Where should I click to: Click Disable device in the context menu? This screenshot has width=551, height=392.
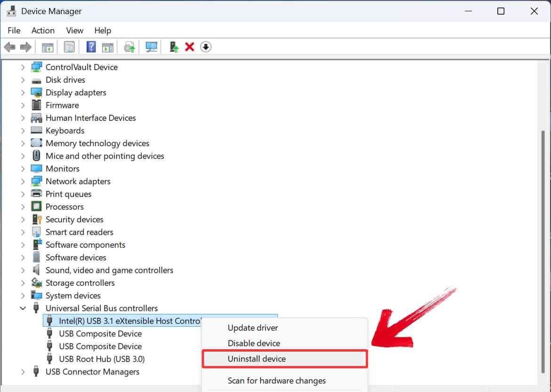[x=254, y=343]
